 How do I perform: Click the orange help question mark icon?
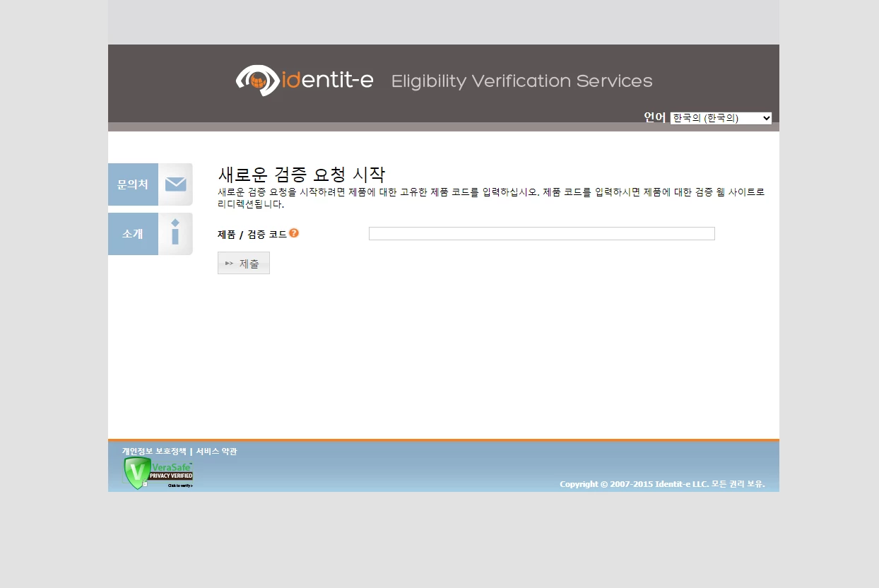(294, 233)
